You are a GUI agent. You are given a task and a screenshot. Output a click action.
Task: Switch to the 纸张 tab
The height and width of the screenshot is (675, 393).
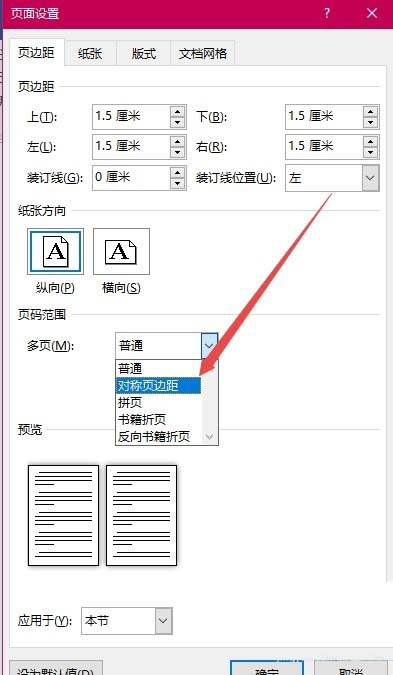(x=90, y=53)
